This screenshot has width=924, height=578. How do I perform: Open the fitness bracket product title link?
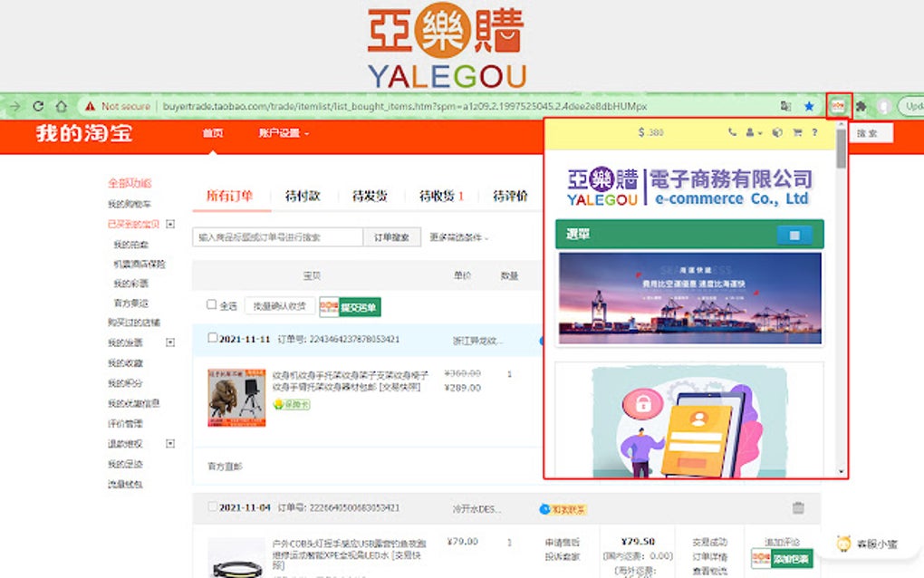351,381
